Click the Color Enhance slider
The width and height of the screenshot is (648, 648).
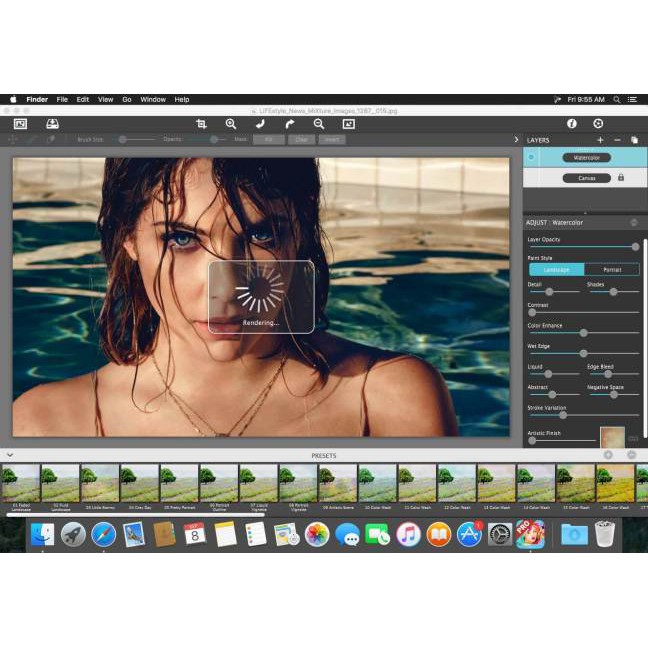[583, 333]
